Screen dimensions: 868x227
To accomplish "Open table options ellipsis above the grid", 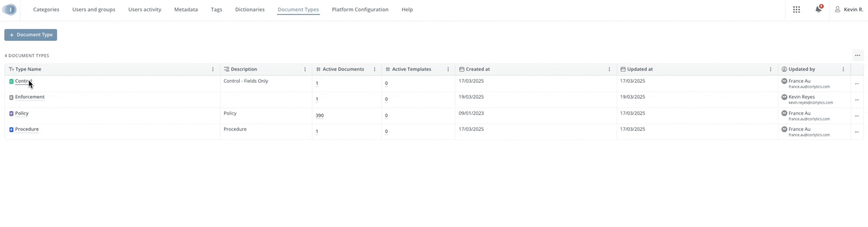I will tap(858, 56).
